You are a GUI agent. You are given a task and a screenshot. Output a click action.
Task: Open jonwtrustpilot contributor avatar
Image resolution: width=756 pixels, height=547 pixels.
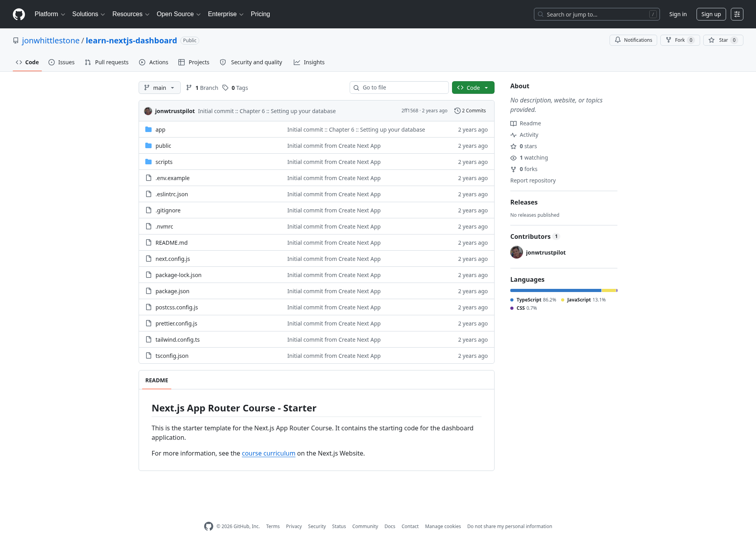pos(517,252)
